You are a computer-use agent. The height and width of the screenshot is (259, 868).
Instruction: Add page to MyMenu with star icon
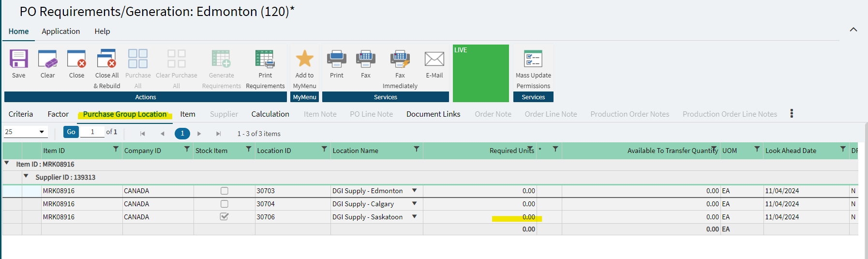304,60
